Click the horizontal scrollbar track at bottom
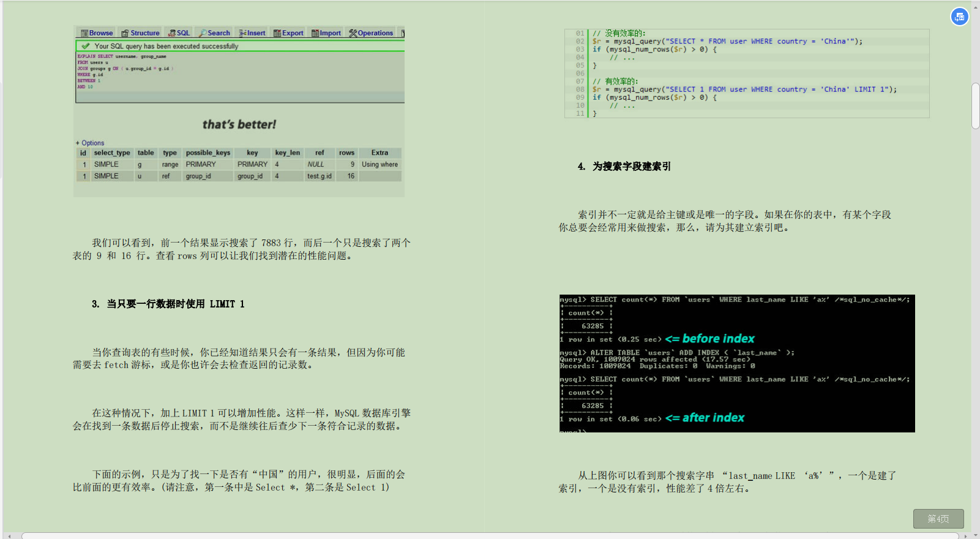Screen dimensions: 980x539 click(x=490, y=535)
